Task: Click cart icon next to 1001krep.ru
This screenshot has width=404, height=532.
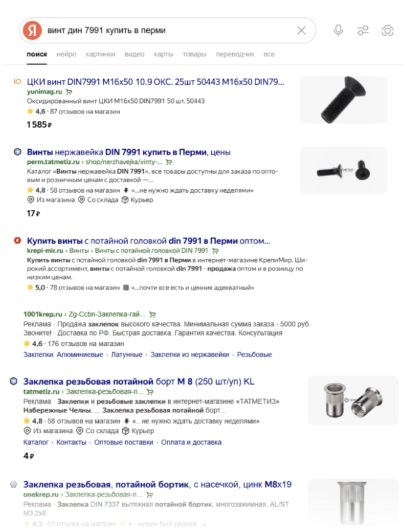Action: (x=153, y=314)
